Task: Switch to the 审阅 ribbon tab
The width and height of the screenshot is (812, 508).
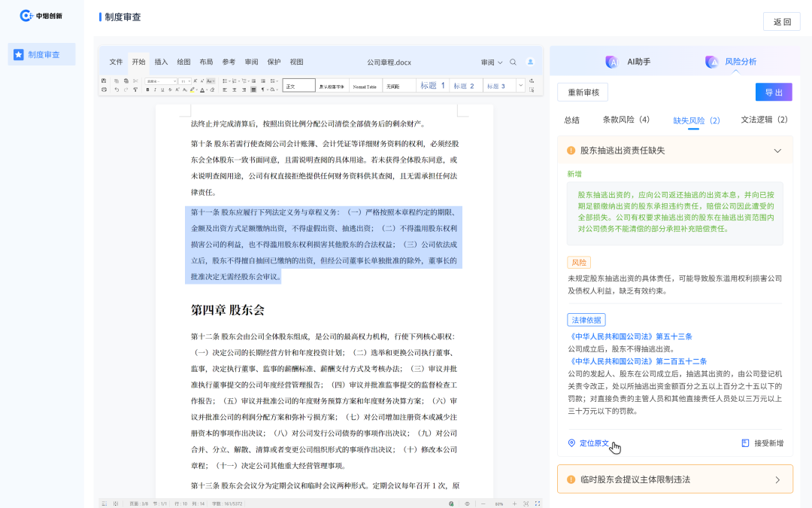Action: tap(251, 62)
